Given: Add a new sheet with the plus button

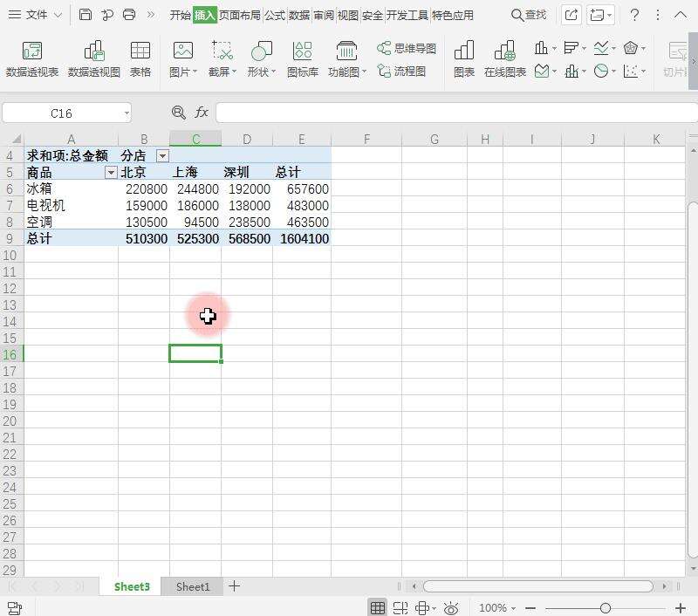Looking at the screenshot, I should [234, 586].
